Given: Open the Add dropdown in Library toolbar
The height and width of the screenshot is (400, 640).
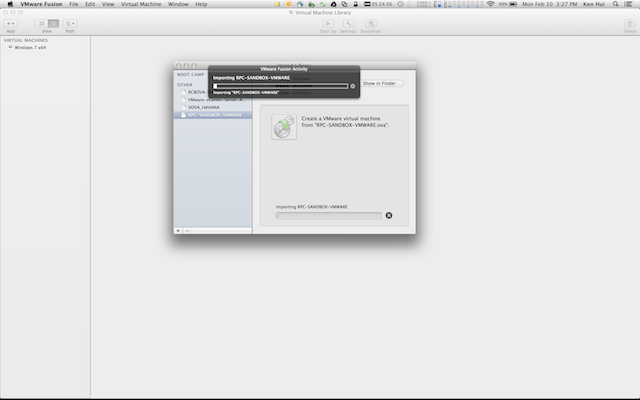Looking at the screenshot, I should coord(10,24).
